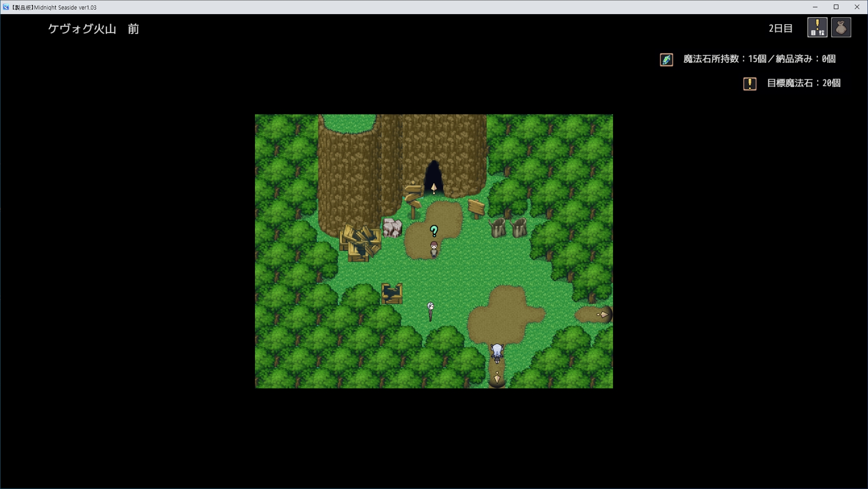Maximize the Midnight Seaside window

836,7
